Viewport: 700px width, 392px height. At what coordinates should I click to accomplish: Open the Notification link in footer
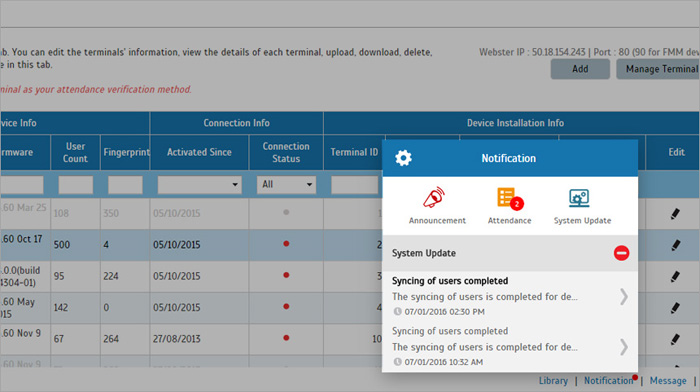pyautogui.click(x=608, y=381)
